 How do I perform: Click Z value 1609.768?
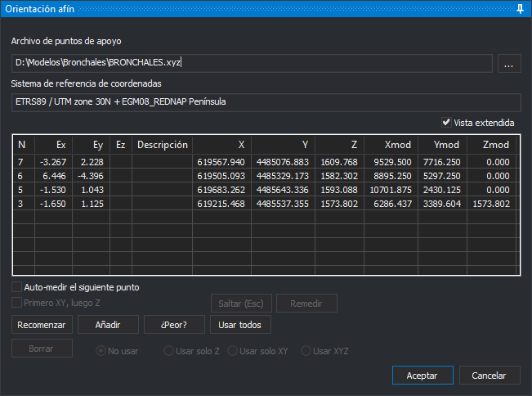(x=339, y=162)
